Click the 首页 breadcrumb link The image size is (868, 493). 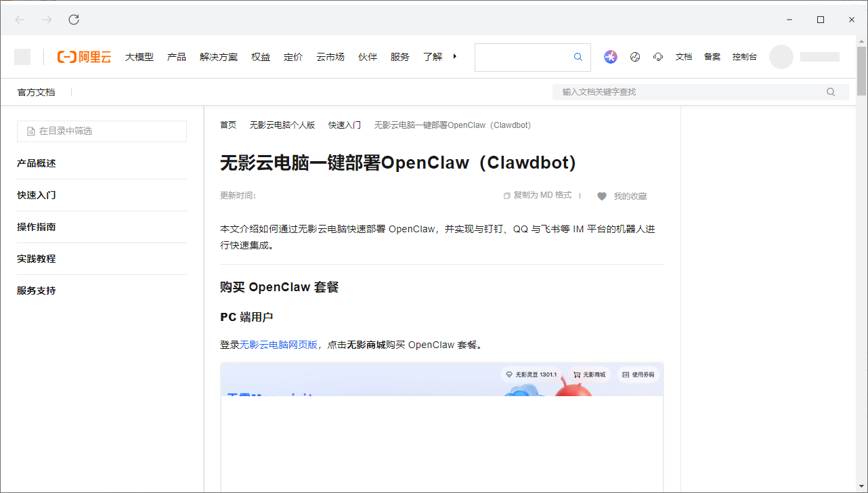click(227, 125)
